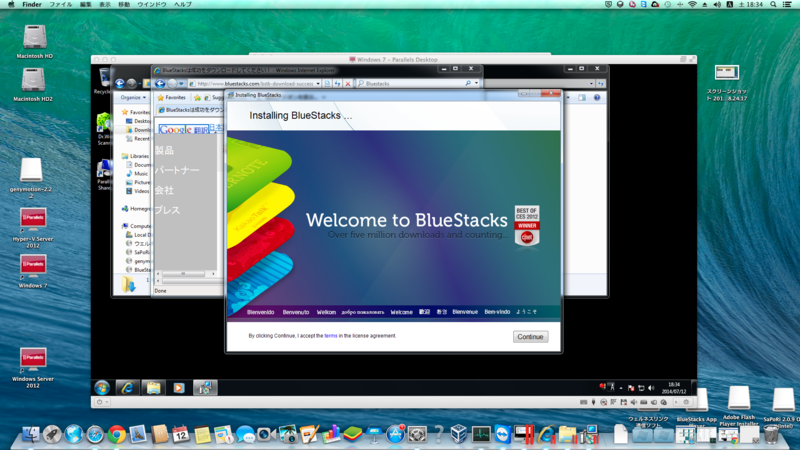Select the BlueStacks tab in Internet Explorer
The image size is (800, 450).
tap(190, 110)
